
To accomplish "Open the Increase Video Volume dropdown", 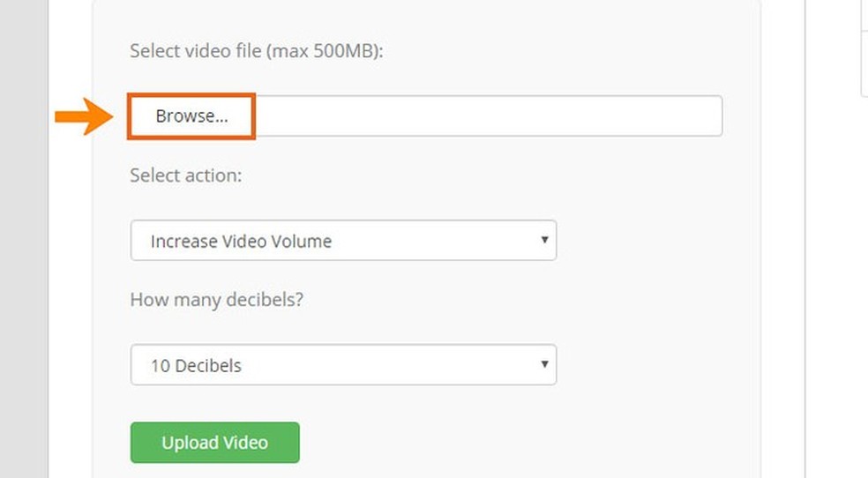I will pos(342,241).
